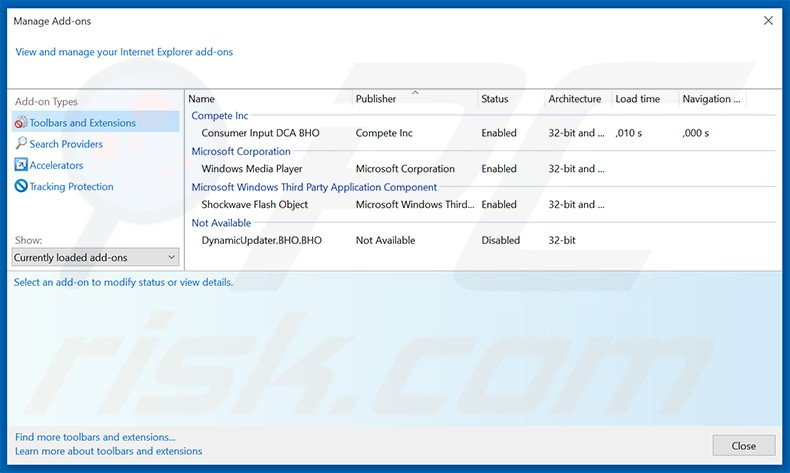The image size is (790, 473).
Task: Select the Shockwave Flash Object add-on
Action: 254,205
